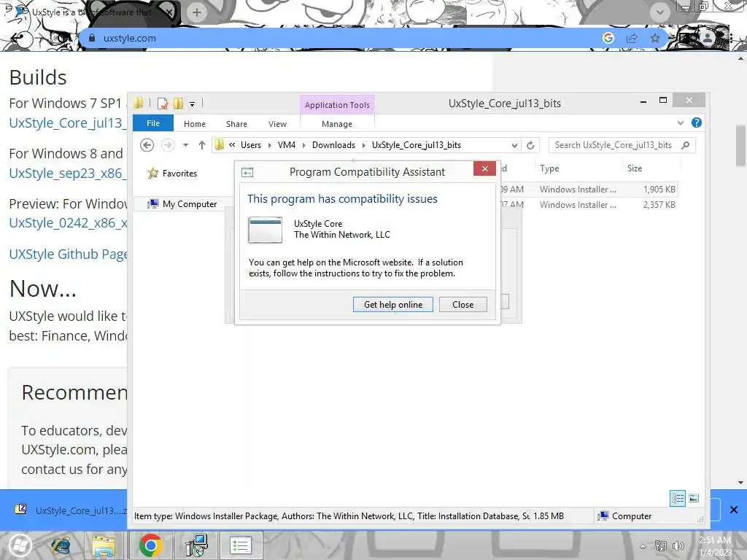Refresh the Explorer folder view
Viewport: 747px width, 560px height.
[x=530, y=145]
